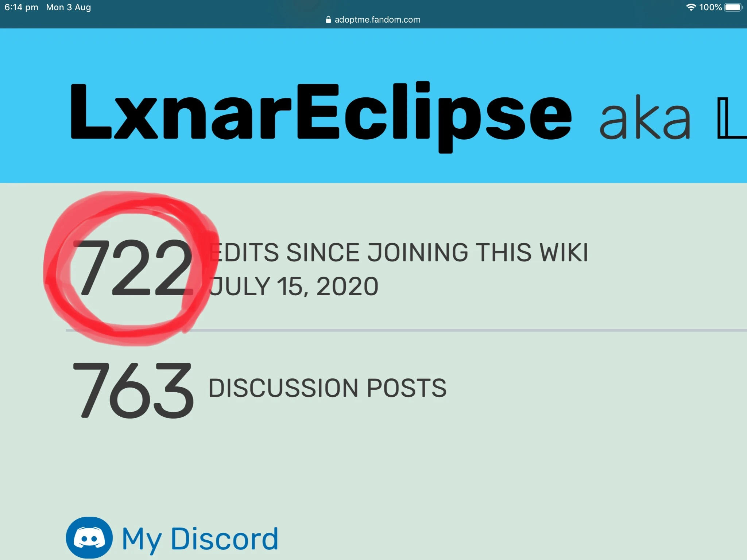747x560 pixels.
Task: Click the July 15, 2020 join date
Action: point(294,286)
